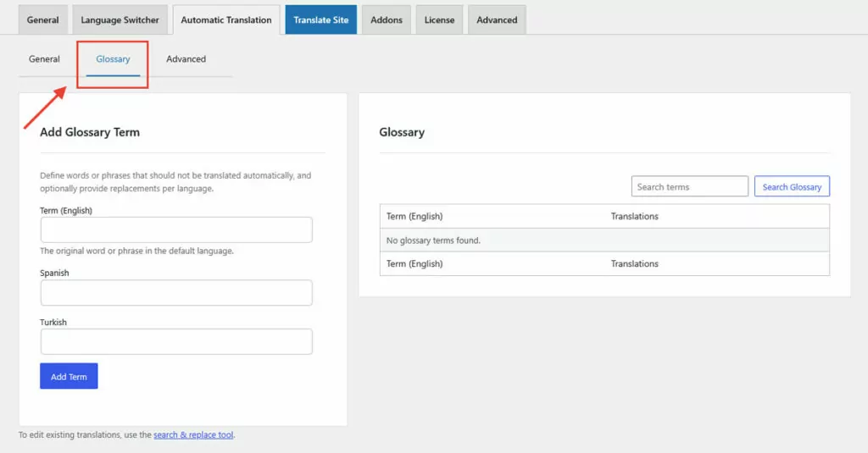Click the bottom Term (English) footer label

415,264
